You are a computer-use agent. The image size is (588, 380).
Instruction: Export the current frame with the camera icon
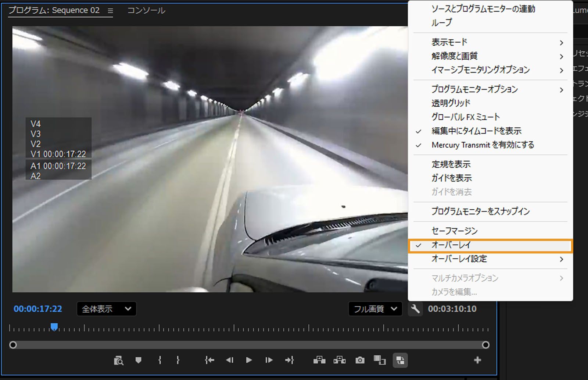click(359, 360)
